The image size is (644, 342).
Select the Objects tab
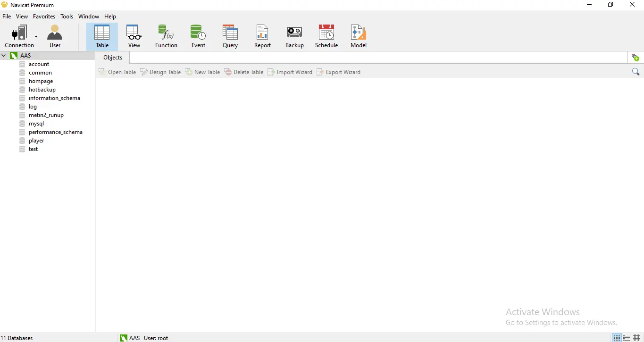113,58
